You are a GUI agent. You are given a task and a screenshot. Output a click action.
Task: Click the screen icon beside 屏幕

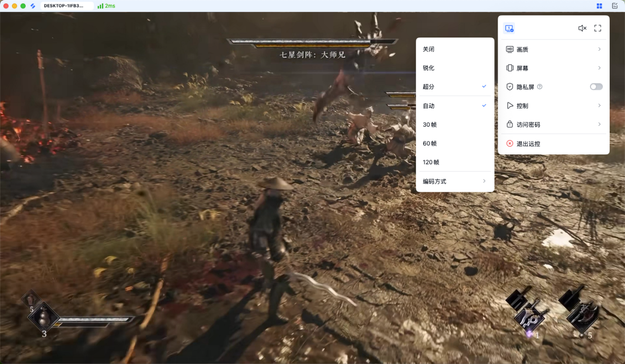[510, 68]
